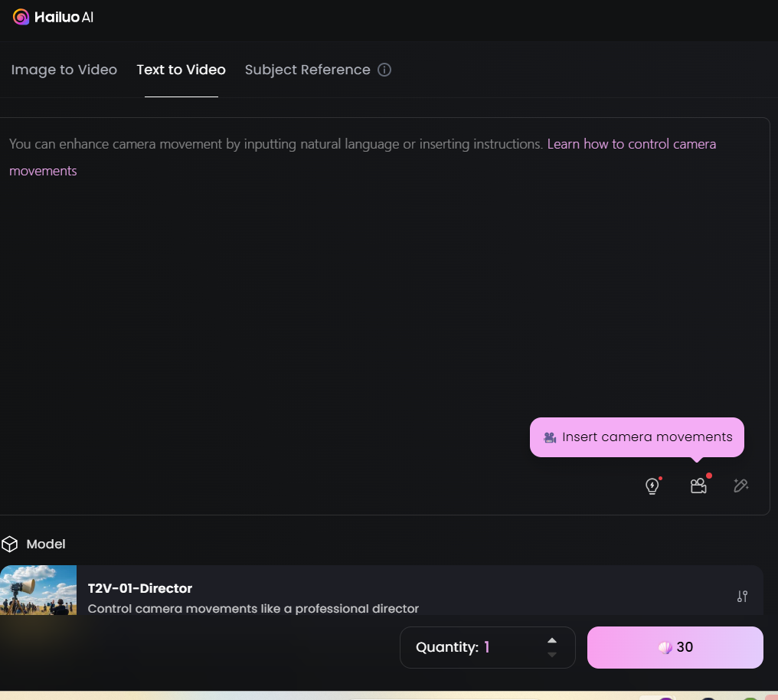The width and height of the screenshot is (778, 700).
Task: Click the magic pen prompt enhance icon
Action: [x=741, y=486]
